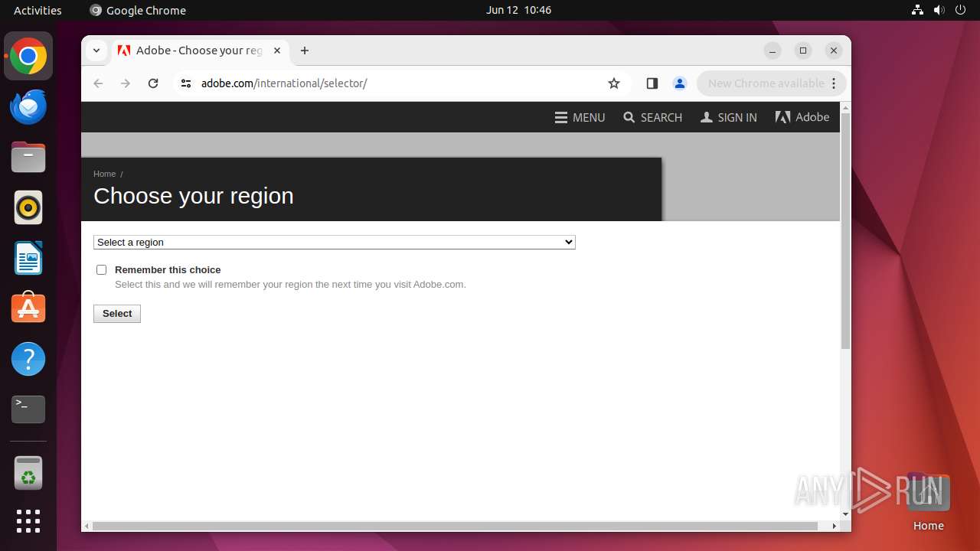The width and height of the screenshot is (980, 551).
Task: Bookmark this page with the star icon
Action: [614, 83]
